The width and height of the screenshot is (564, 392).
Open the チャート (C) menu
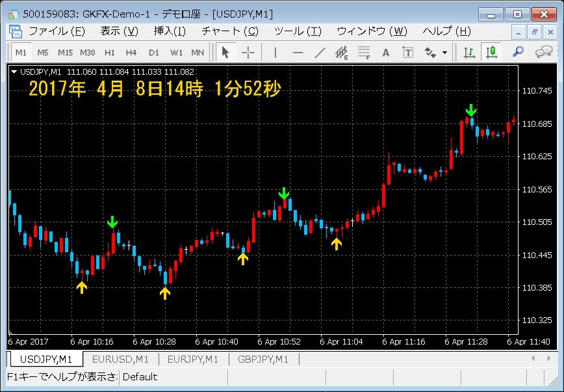click(230, 31)
